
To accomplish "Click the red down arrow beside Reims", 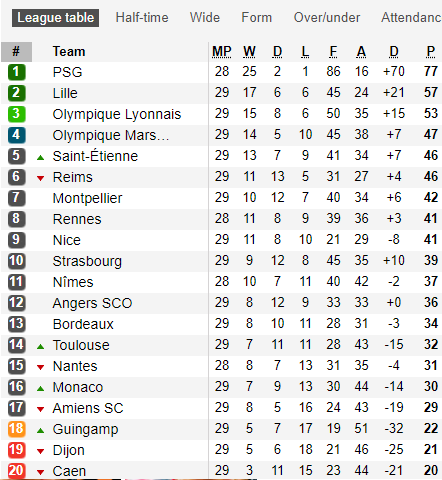I will tap(40, 178).
